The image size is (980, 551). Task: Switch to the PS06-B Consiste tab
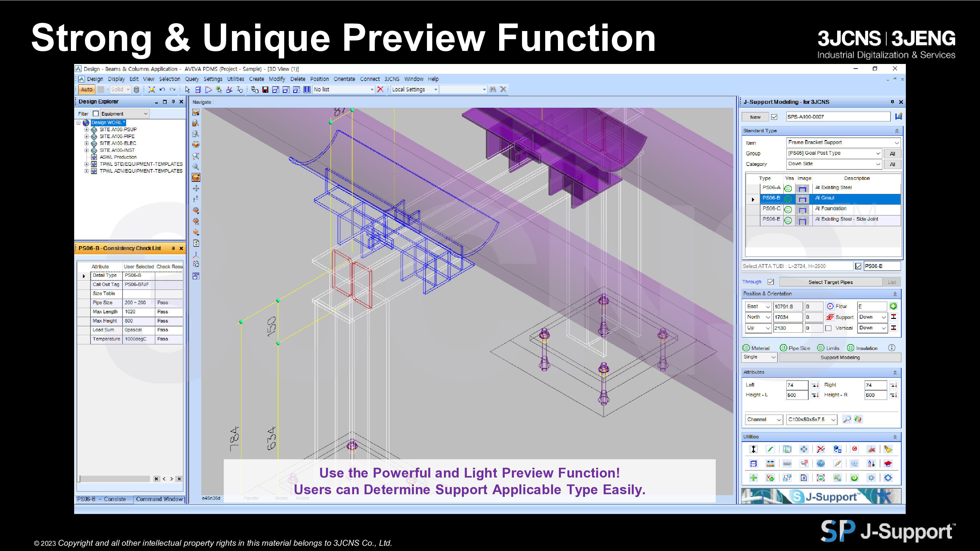(104, 499)
